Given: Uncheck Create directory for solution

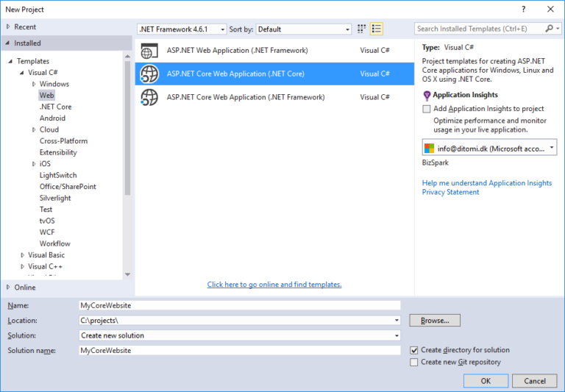Looking at the screenshot, I should pos(414,350).
